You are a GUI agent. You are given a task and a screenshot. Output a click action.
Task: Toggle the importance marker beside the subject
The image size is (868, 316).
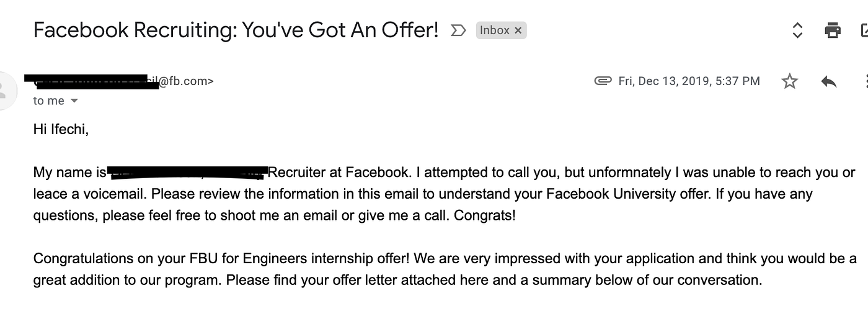(x=458, y=30)
